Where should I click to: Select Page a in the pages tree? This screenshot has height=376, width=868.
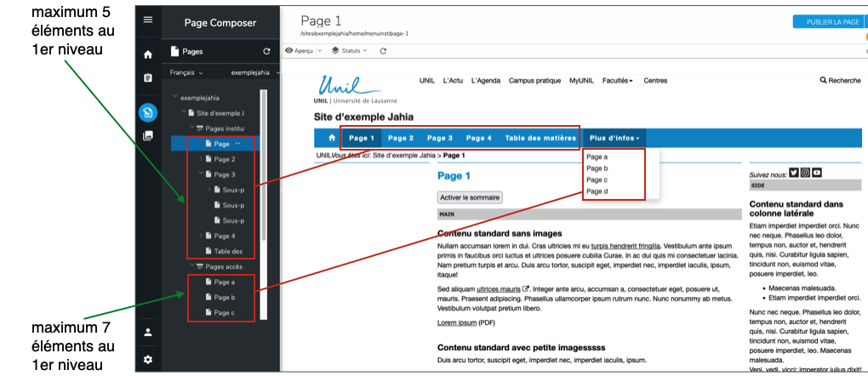[225, 282]
